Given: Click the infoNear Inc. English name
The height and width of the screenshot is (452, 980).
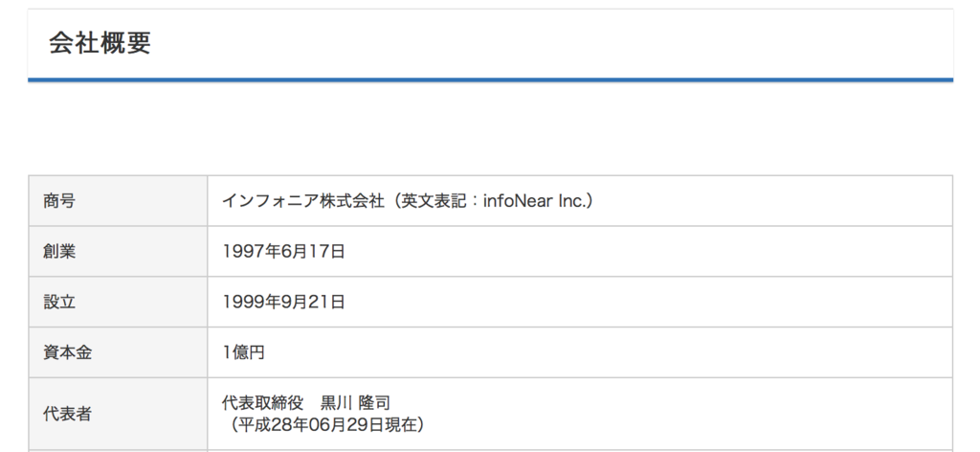Looking at the screenshot, I should 539,201.
